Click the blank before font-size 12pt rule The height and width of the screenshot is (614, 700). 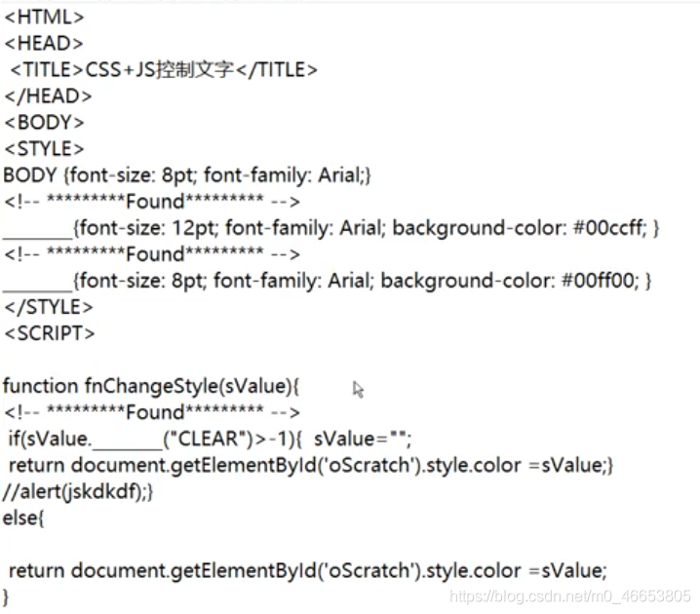click(37, 232)
